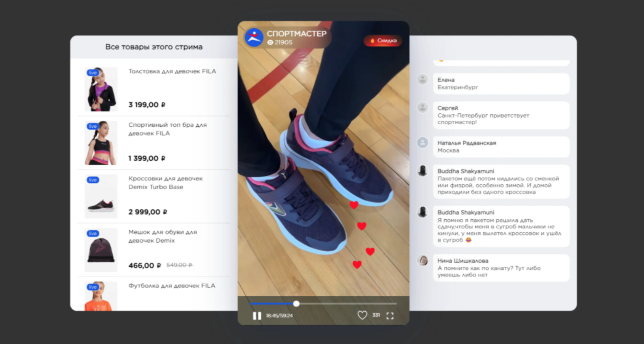Click Наталья Радванская's Москва message
This screenshot has width=644, height=344.
click(x=501, y=147)
